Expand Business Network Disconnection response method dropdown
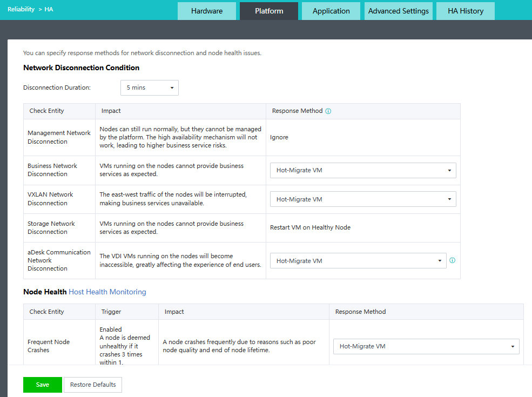Screen dimensions: 532x397 [x=363, y=171]
